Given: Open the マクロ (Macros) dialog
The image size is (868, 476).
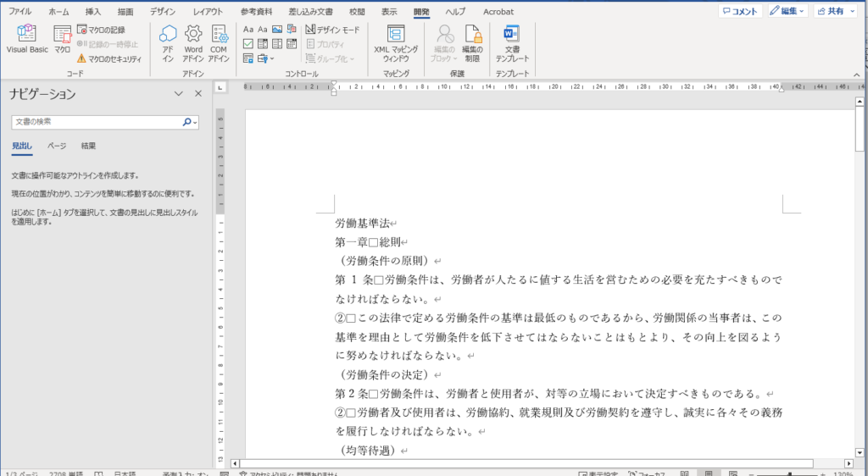Looking at the screenshot, I should click(62, 40).
